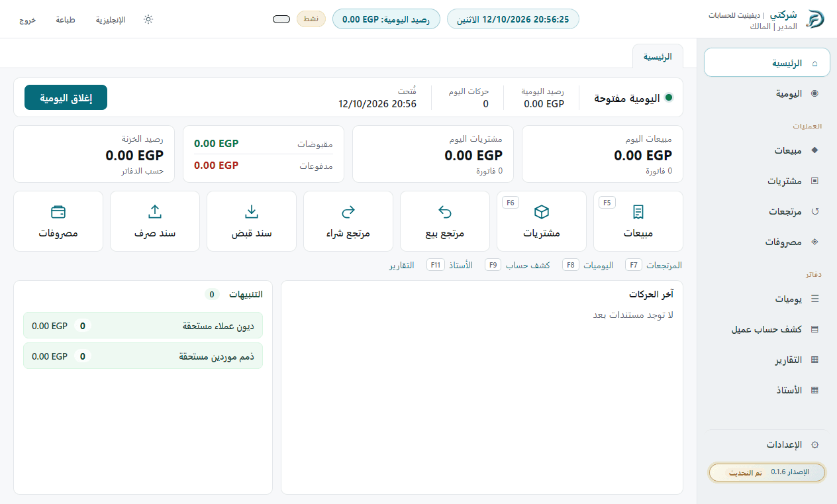Click the فُتحت opening time value

[x=377, y=104]
